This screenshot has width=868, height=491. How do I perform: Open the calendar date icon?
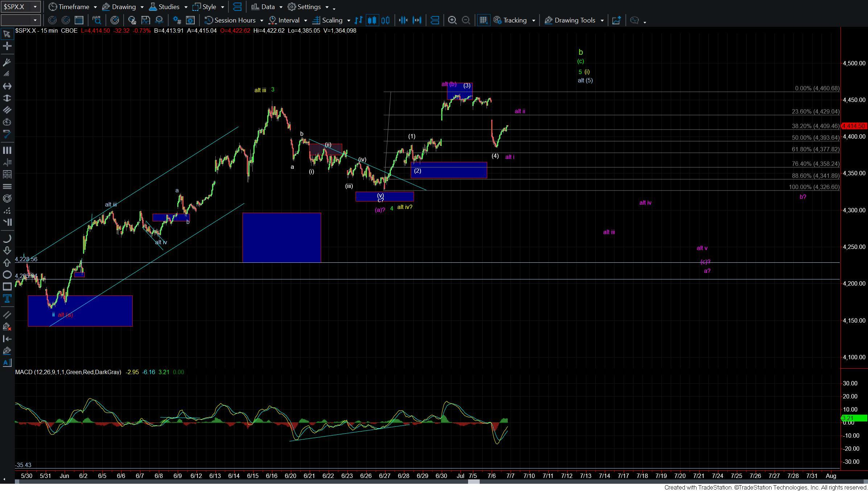coord(79,20)
